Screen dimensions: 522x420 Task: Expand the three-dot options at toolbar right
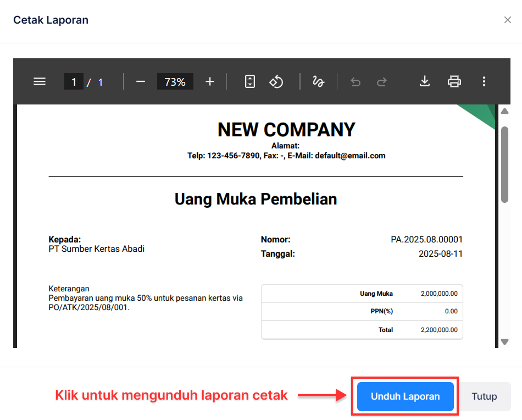(x=484, y=81)
